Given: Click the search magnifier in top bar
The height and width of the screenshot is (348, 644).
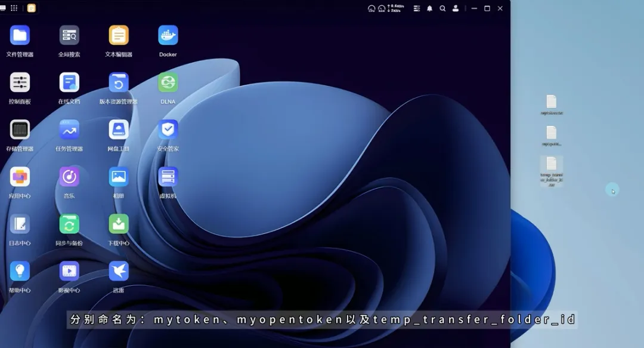Looking at the screenshot, I should tap(442, 8).
